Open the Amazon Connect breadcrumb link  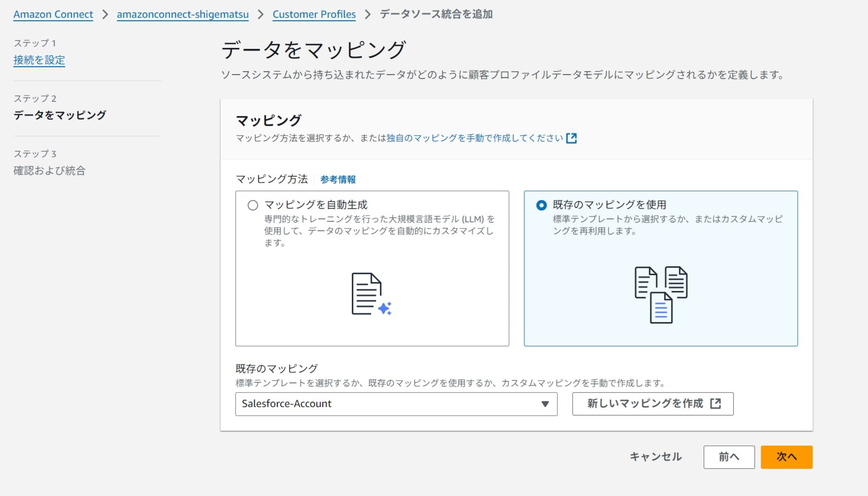pyautogui.click(x=53, y=14)
